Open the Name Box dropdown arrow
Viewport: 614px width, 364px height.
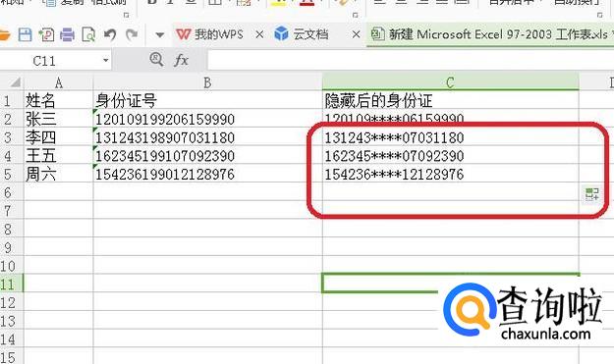(x=105, y=61)
